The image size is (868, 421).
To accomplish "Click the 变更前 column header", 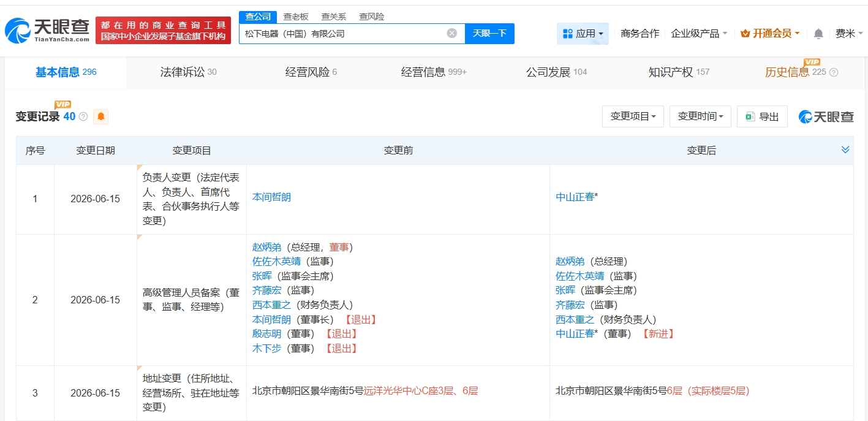I will tap(398, 151).
